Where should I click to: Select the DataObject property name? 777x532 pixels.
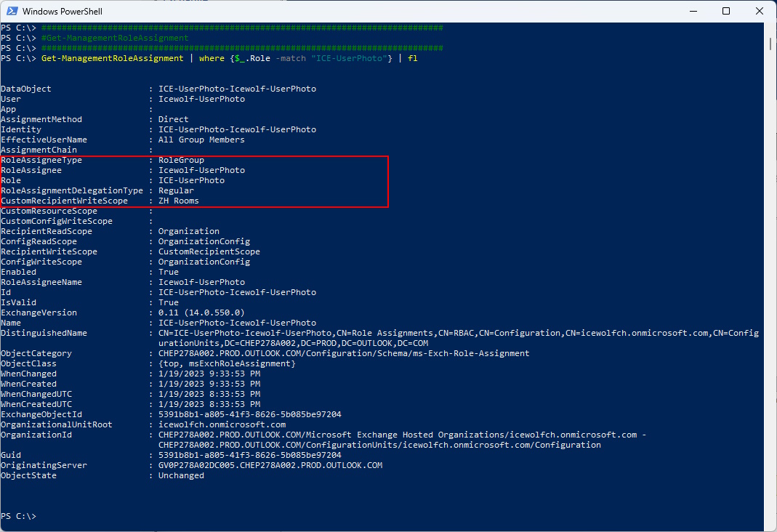25,89
